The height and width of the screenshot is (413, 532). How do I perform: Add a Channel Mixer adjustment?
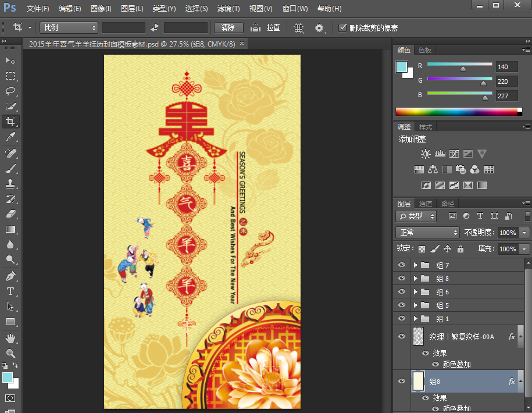coord(474,169)
